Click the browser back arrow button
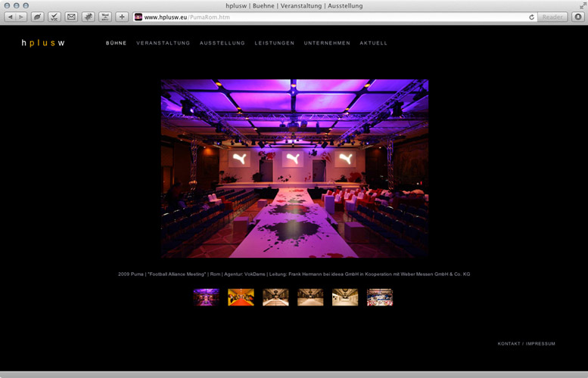The height and width of the screenshot is (378, 588). 11,17
